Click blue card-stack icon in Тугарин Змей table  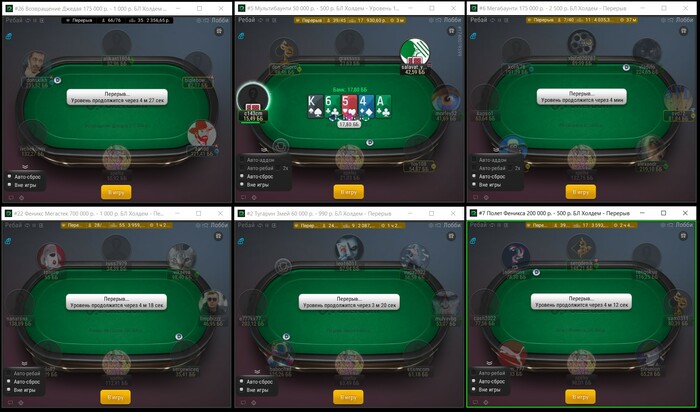(x=241, y=241)
